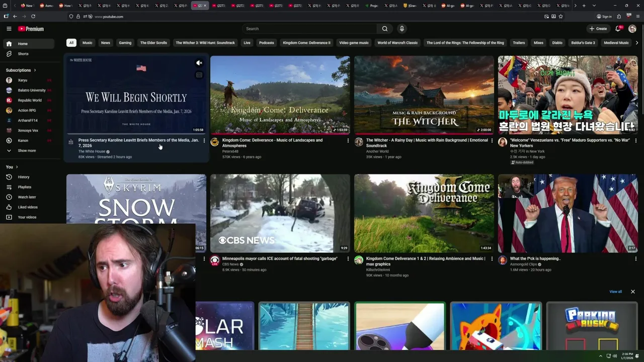Open the CBS News channel link

coord(230,264)
